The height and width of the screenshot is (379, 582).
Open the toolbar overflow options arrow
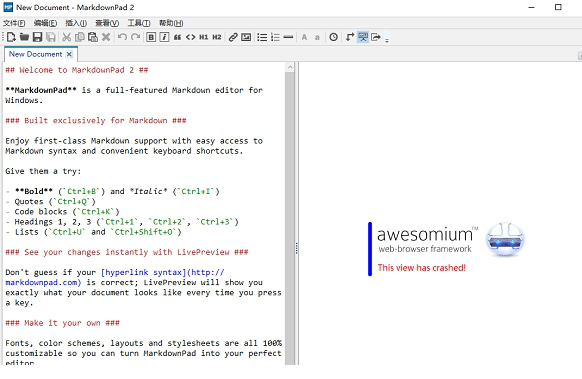point(387,40)
